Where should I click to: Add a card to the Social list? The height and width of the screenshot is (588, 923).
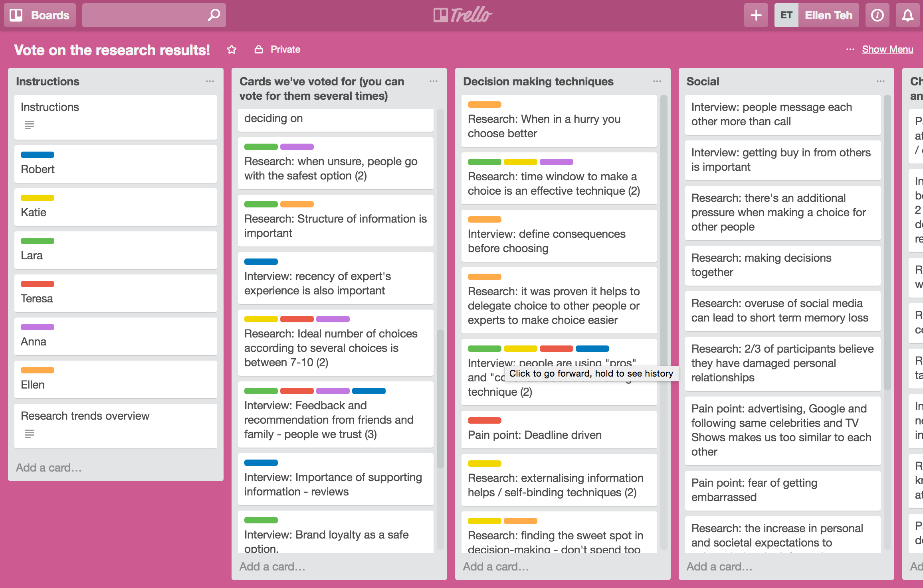719,566
